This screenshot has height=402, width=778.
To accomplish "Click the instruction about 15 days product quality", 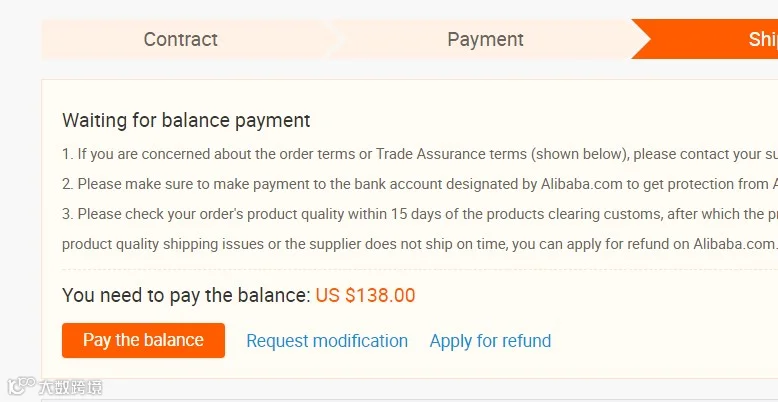I will pyautogui.click(x=420, y=214).
